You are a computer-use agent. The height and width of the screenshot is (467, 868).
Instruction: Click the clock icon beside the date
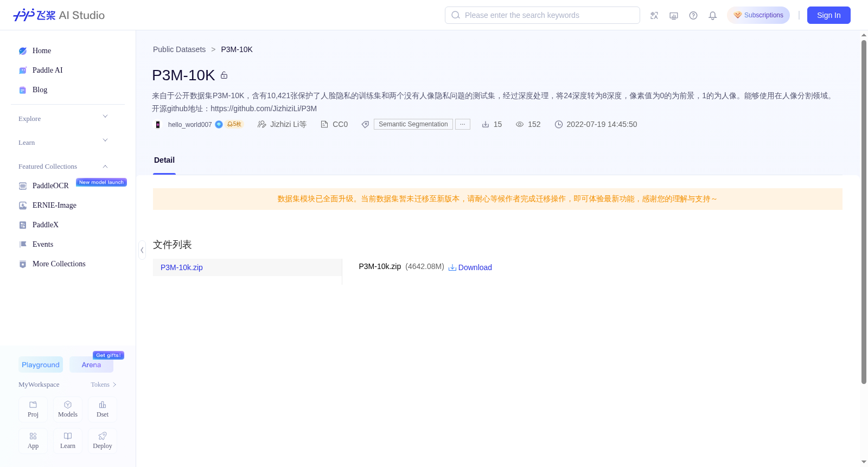559,124
